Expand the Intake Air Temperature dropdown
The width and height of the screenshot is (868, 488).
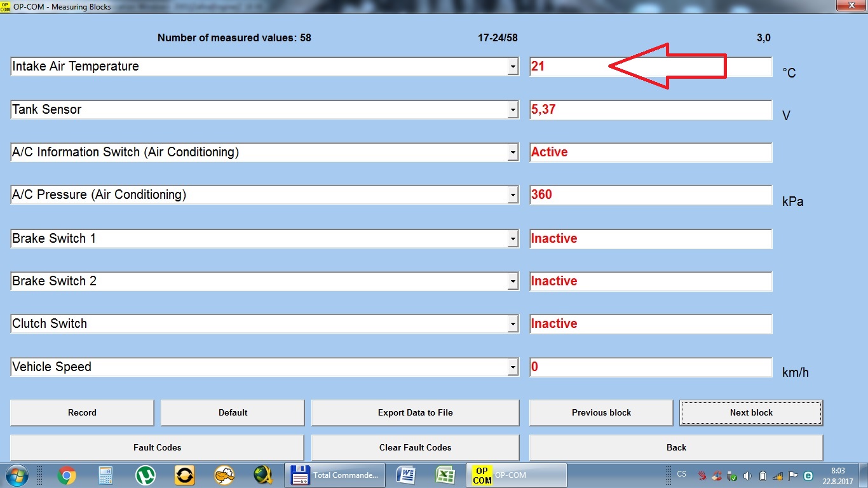click(513, 67)
